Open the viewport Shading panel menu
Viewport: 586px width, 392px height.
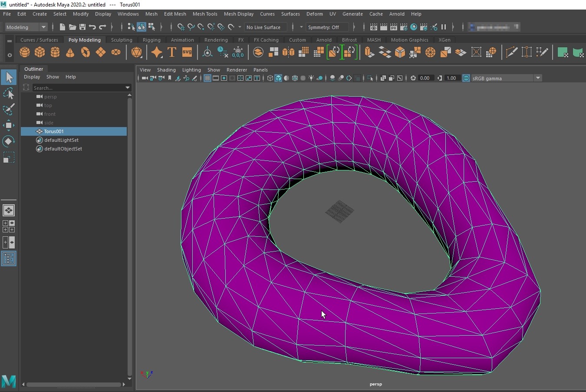coord(166,70)
